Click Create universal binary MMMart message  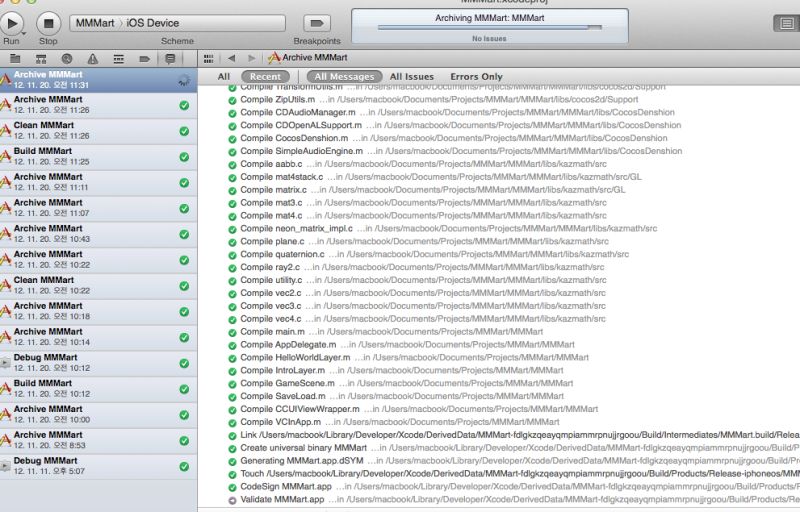(x=514, y=448)
